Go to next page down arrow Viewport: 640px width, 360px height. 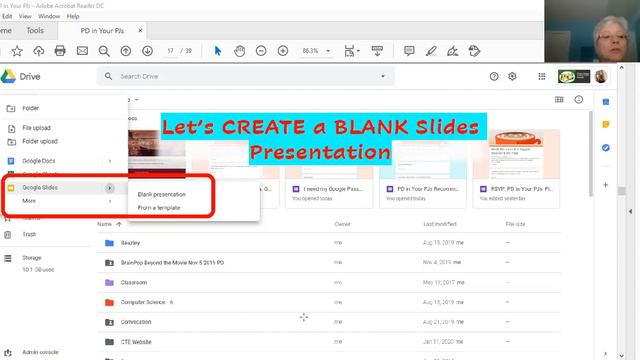(147, 51)
